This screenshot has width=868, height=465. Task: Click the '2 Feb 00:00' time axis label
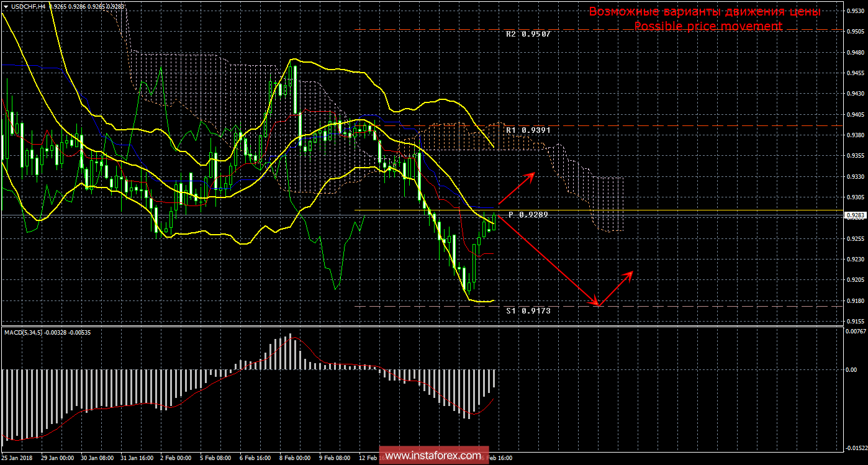[x=175, y=458]
